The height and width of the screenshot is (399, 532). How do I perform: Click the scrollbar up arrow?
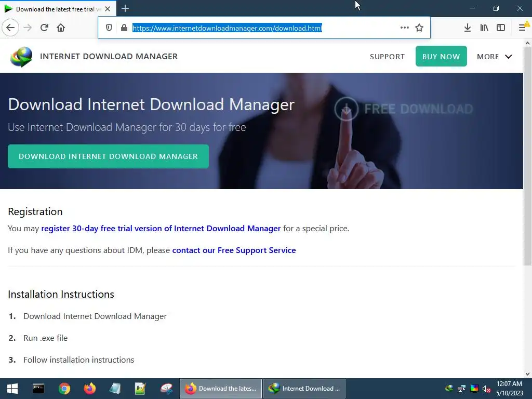tap(527, 43)
